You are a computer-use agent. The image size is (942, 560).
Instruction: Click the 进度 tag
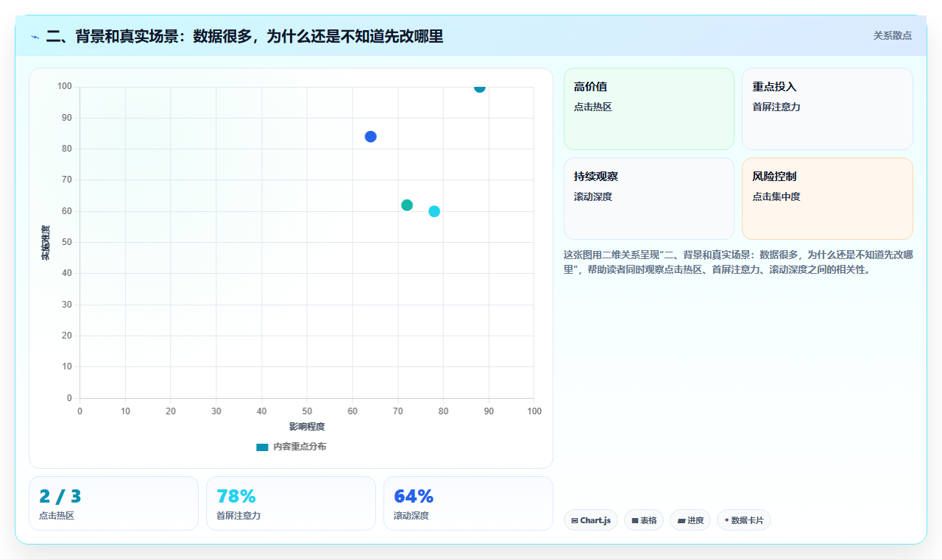(x=690, y=520)
